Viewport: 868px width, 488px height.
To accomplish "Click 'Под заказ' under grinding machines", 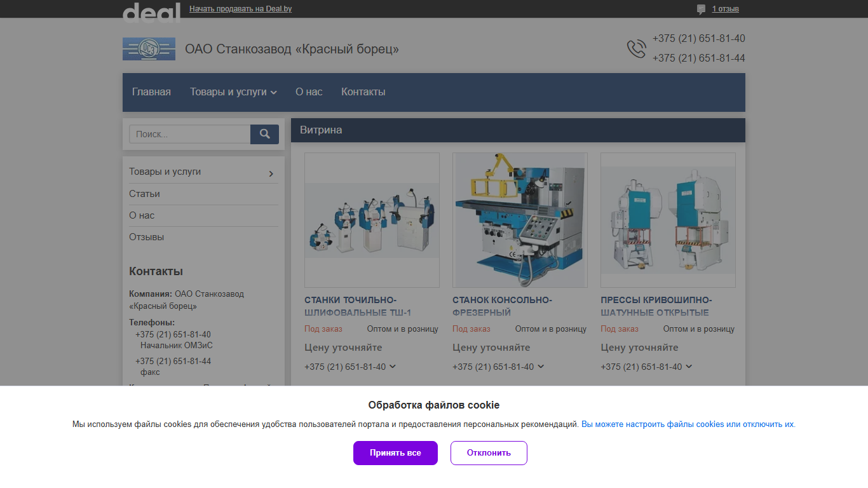I will coord(323,329).
